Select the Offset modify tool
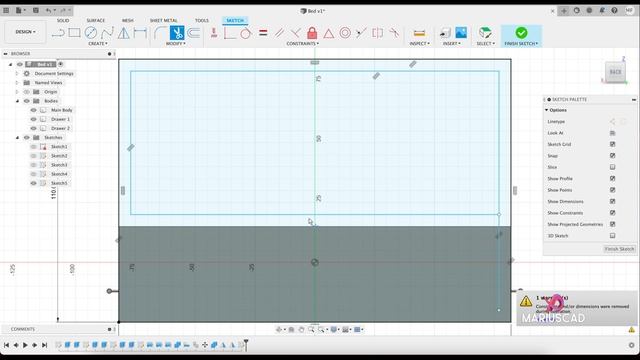The height and width of the screenshot is (360, 640). pyautogui.click(x=193, y=33)
